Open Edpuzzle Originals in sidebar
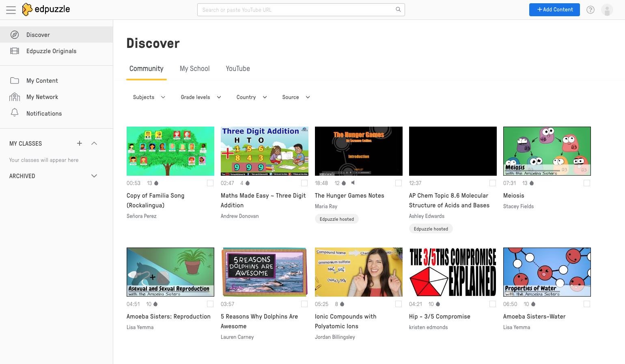The height and width of the screenshot is (364, 625). [56, 51]
